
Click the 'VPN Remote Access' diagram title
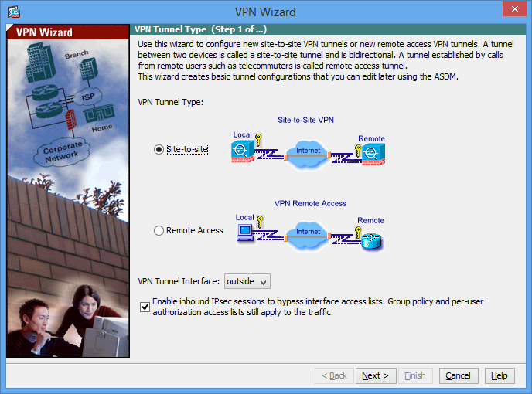pos(310,203)
